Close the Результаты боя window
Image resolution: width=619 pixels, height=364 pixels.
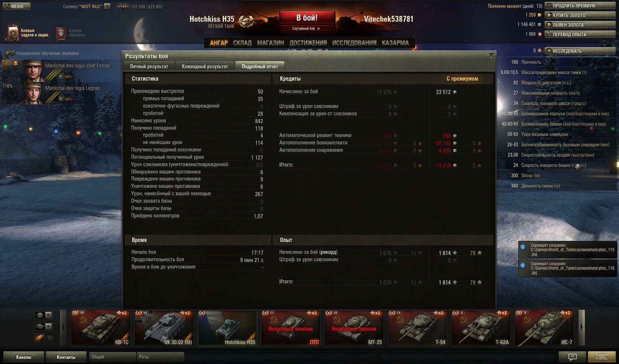pyautogui.click(x=491, y=55)
